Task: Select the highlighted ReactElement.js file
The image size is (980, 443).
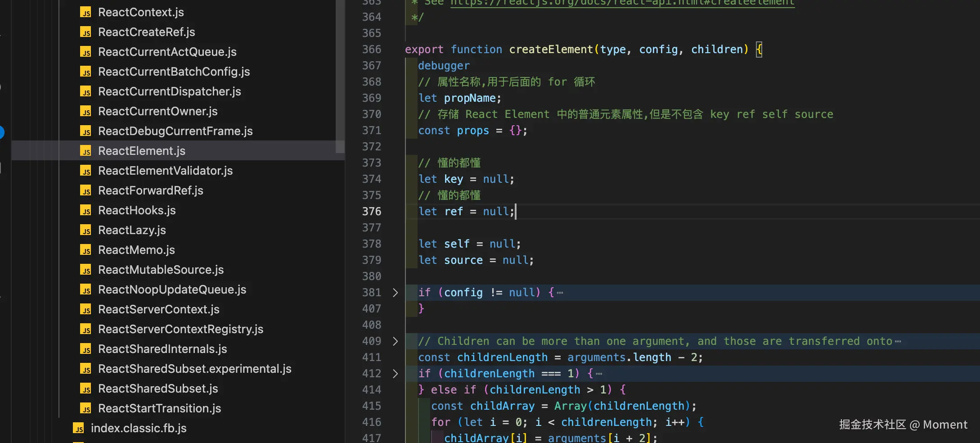Action: click(142, 151)
